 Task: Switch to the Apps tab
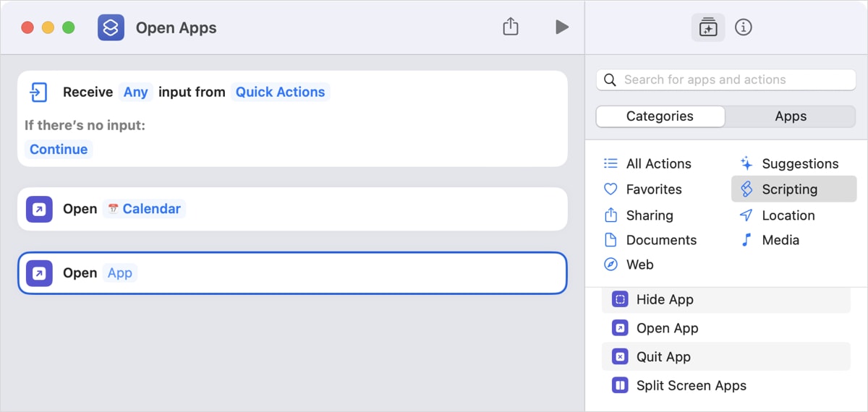[791, 116]
